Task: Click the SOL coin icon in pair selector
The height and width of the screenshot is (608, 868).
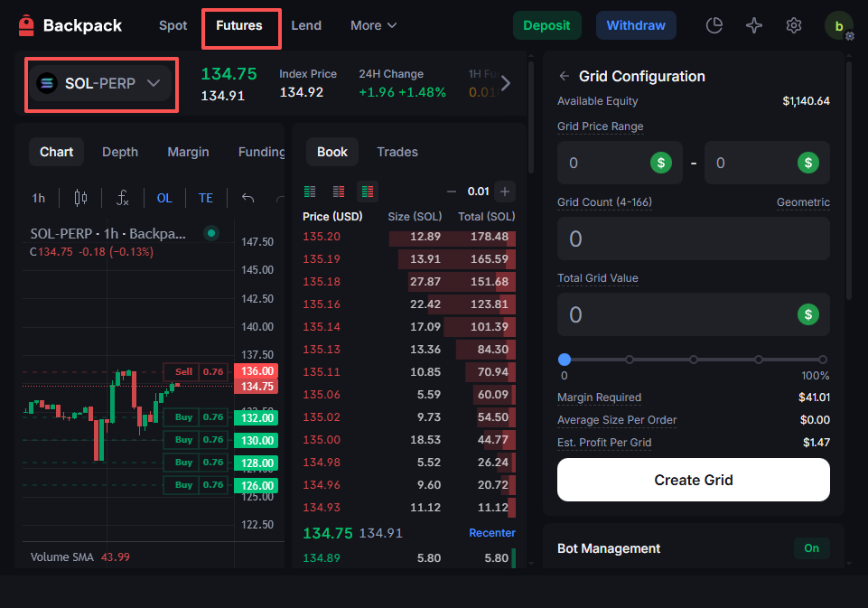Action: pos(47,83)
